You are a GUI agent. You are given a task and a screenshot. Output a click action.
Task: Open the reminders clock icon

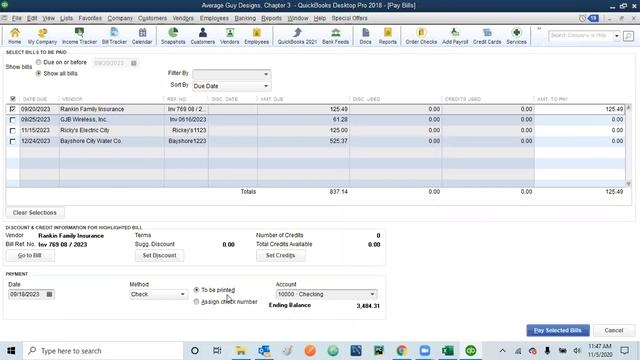point(582,18)
